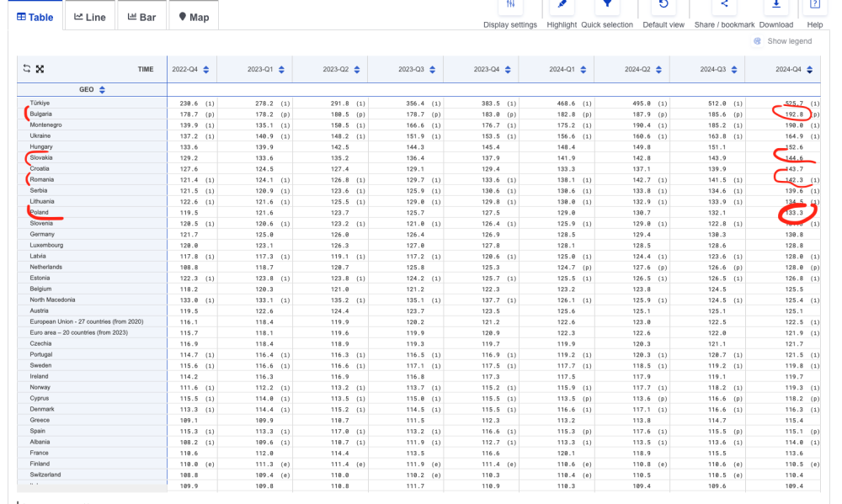Screen dimensions: 842x504
Task: Switch to the Line tab
Action: (90, 17)
